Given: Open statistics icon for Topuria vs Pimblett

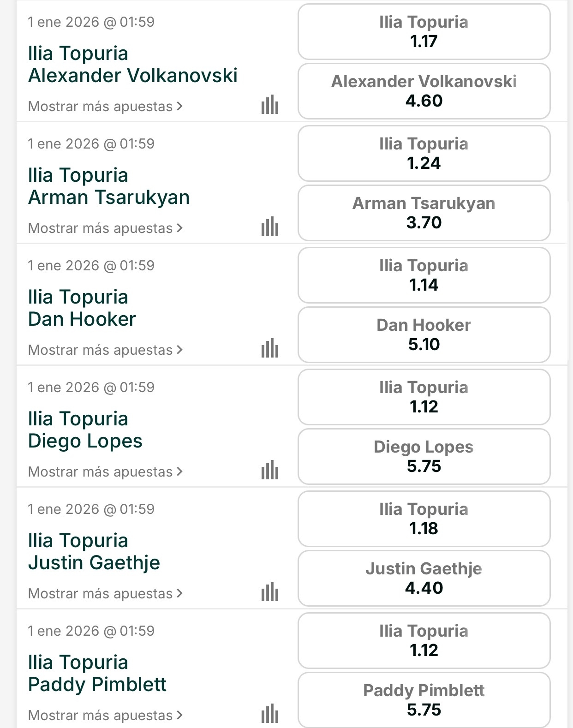Looking at the screenshot, I should click(270, 714).
